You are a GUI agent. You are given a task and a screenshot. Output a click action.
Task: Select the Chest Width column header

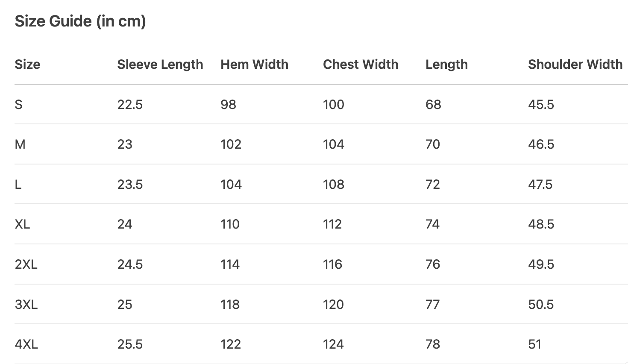click(361, 65)
